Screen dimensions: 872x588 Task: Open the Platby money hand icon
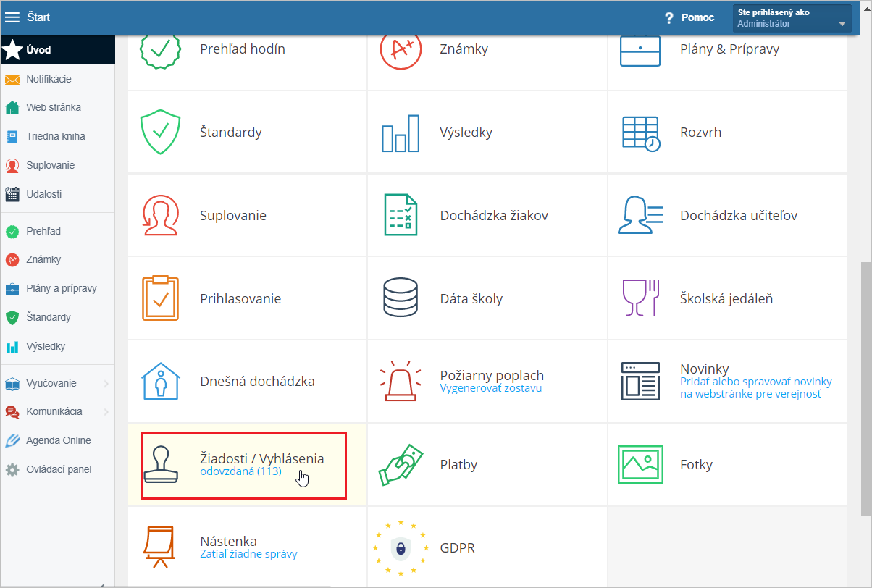401,465
